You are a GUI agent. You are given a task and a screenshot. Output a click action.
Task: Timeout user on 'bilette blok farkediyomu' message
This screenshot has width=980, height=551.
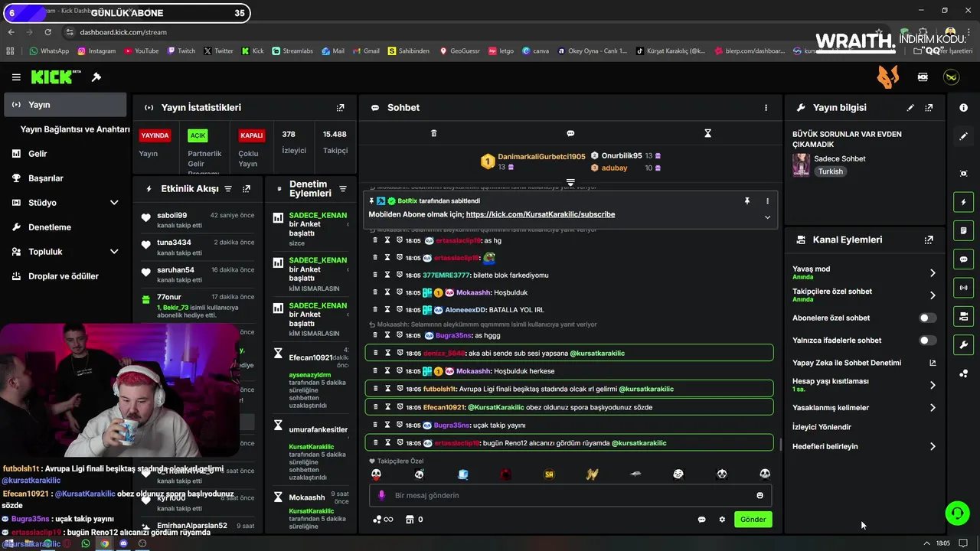pos(387,275)
